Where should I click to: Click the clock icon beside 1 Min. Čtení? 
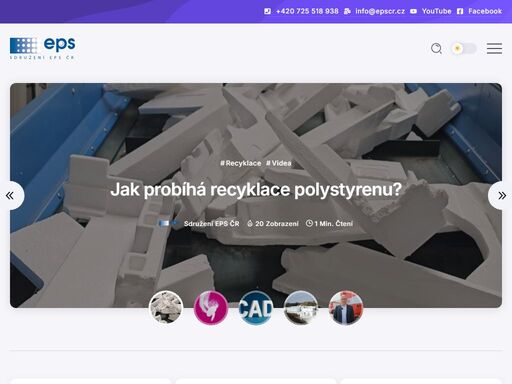[309, 223]
